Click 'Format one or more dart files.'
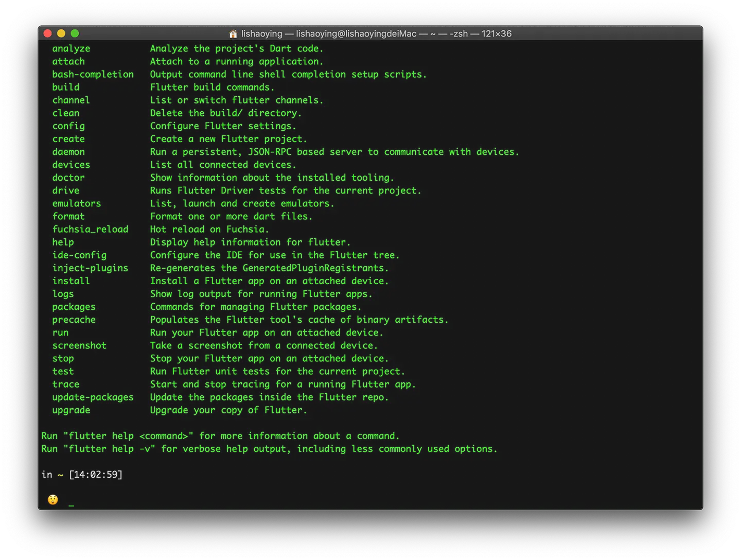 pos(231,216)
